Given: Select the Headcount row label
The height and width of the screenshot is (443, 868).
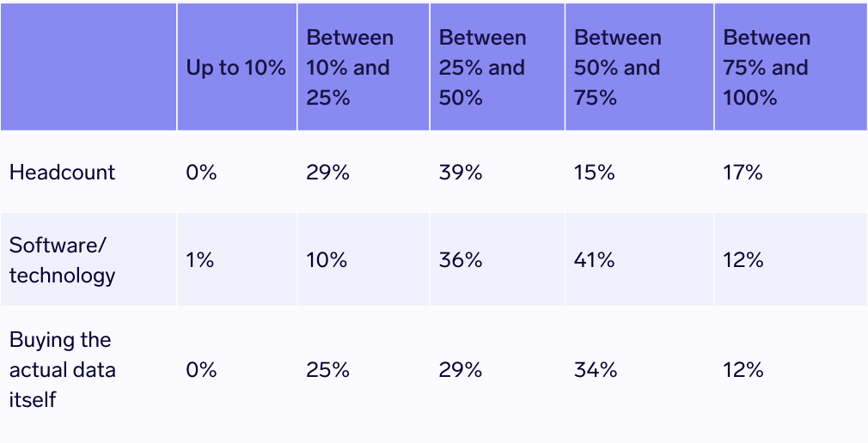Looking at the screenshot, I should [62, 172].
